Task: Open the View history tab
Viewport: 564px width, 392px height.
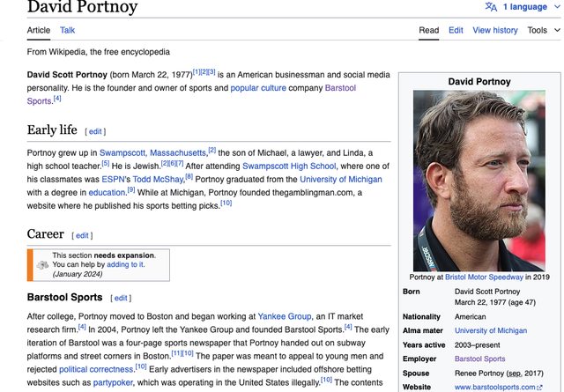Action: pyautogui.click(x=495, y=30)
